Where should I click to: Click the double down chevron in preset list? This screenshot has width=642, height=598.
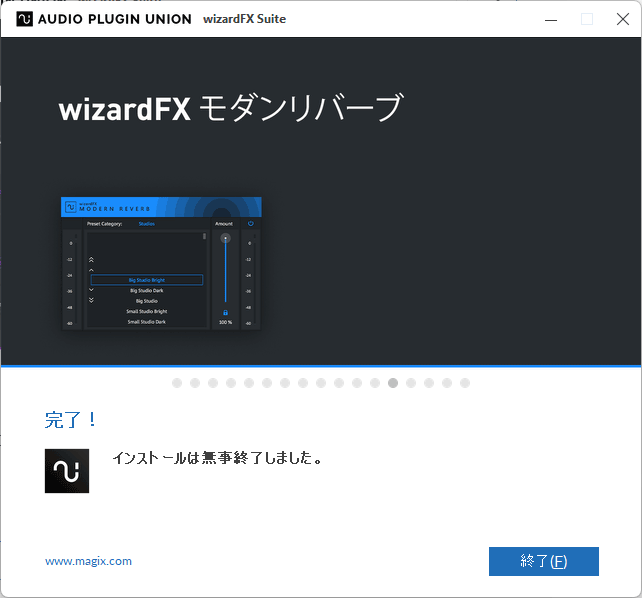[92, 300]
